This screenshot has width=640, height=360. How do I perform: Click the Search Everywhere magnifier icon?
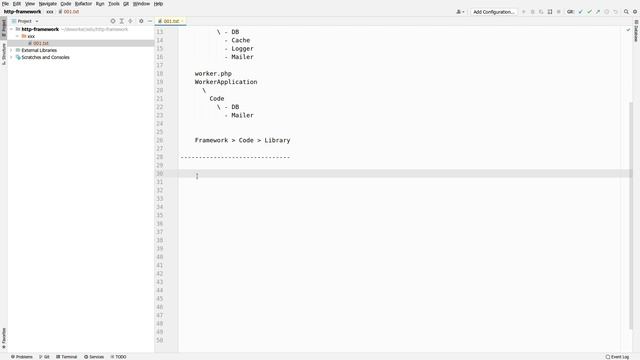pos(626,12)
